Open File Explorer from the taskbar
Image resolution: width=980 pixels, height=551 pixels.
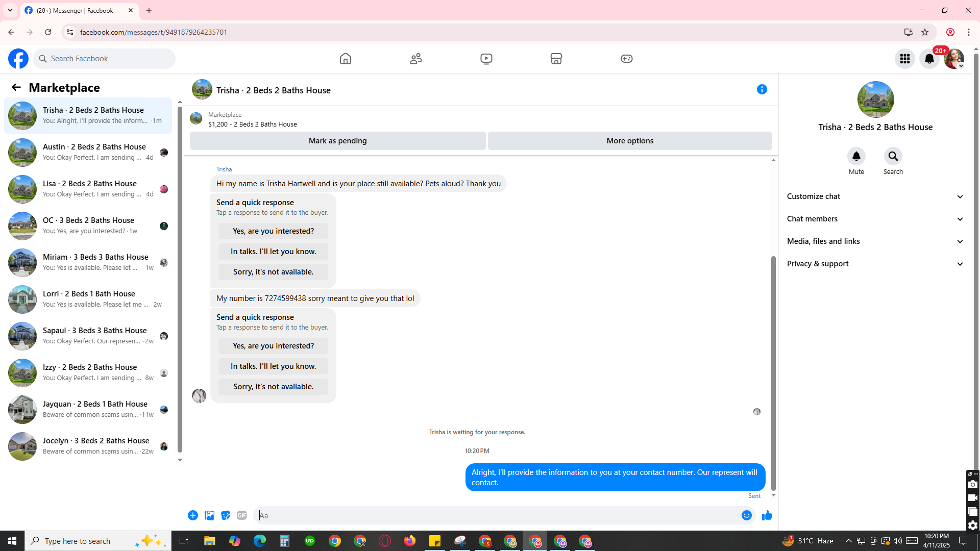click(210, 541)
